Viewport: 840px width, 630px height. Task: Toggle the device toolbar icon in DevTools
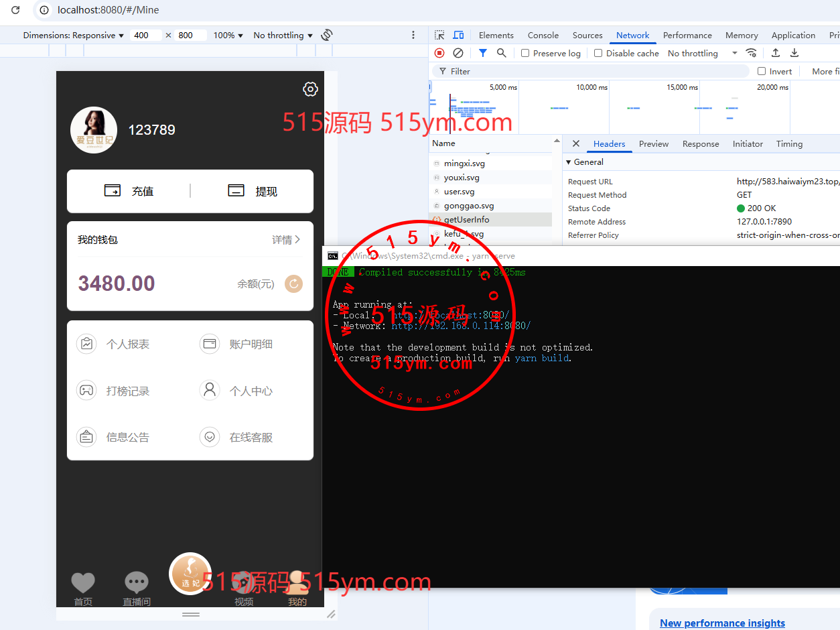tap(458, 36)
